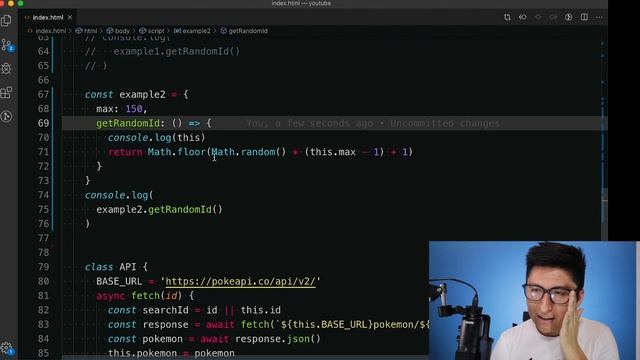The image size is (640, 360).
Task: Click 'console.log(this)' on line 70
Action: [156, 138]
